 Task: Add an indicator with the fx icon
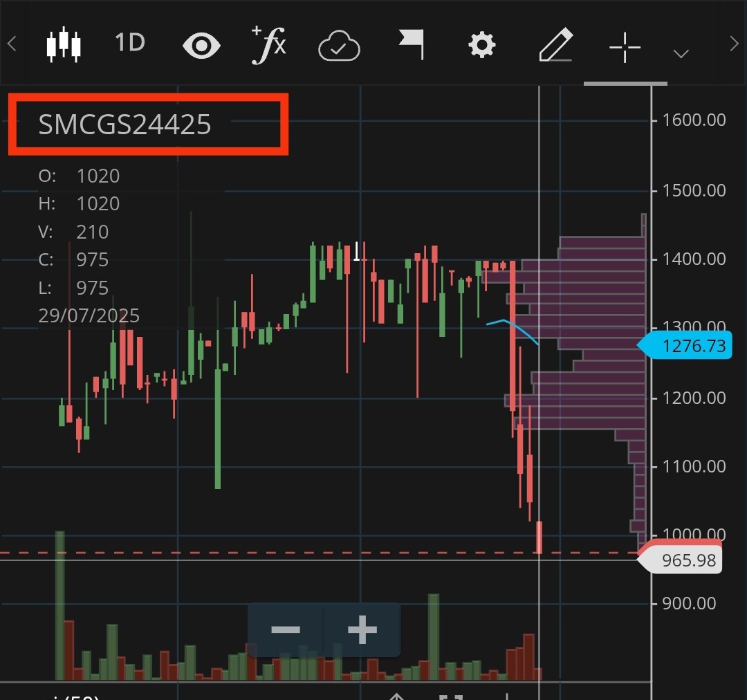(x=268, y=45)
